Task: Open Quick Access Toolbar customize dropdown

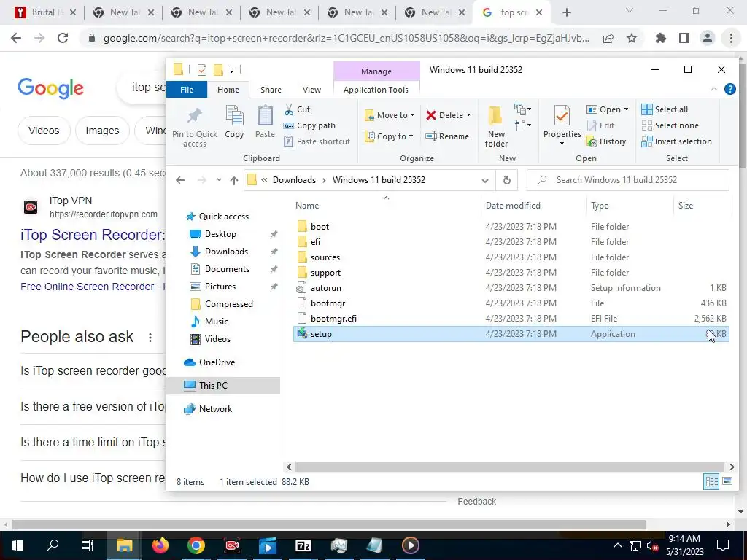Action: [231, 71]
